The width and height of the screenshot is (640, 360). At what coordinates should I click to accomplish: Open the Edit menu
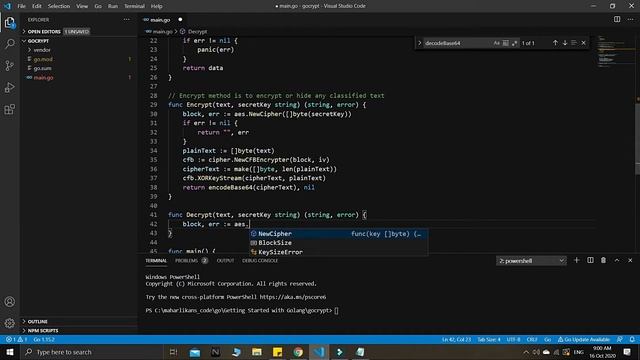tap(37, 6)
